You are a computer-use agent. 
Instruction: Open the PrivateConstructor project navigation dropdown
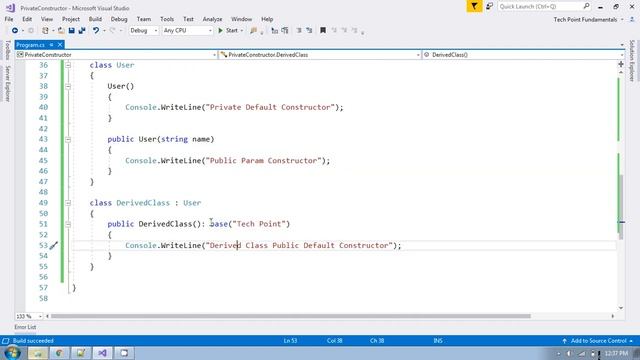pos(116,55)
